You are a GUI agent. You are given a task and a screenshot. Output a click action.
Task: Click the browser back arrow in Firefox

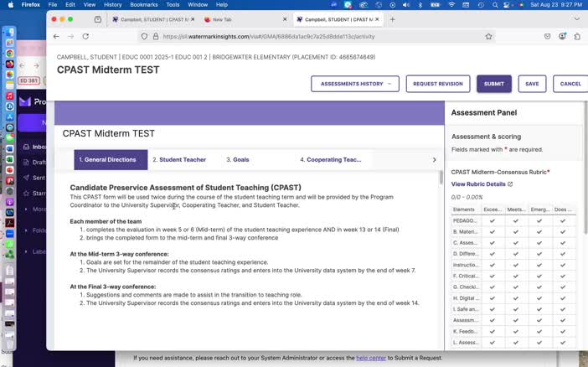(x=56, y=36)
